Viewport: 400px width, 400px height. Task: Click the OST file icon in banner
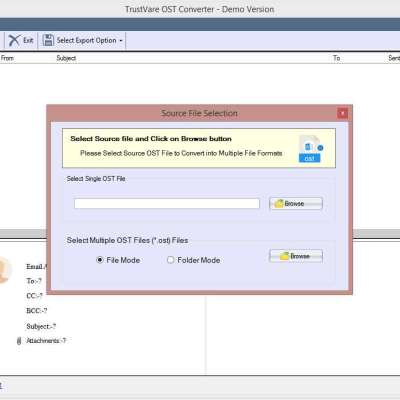click(x=310, y=149)
